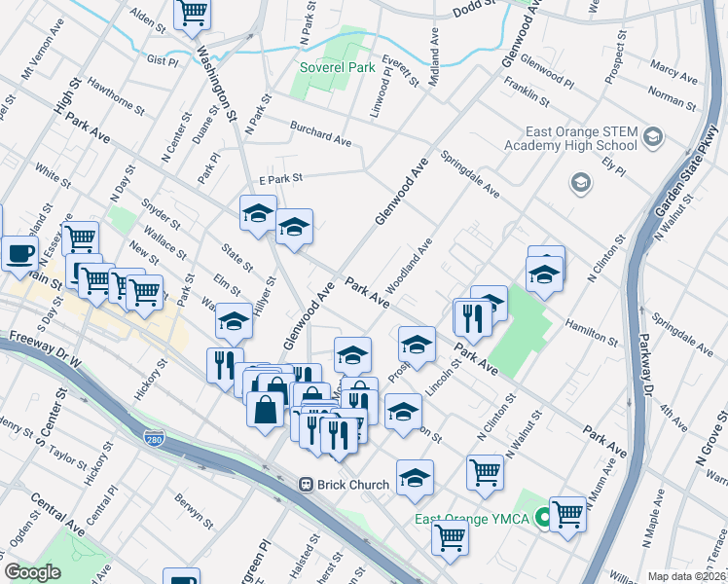Click the Soverel Park label
The height and width of the screenshot is (584, 728).
click(x=338, y=68)
